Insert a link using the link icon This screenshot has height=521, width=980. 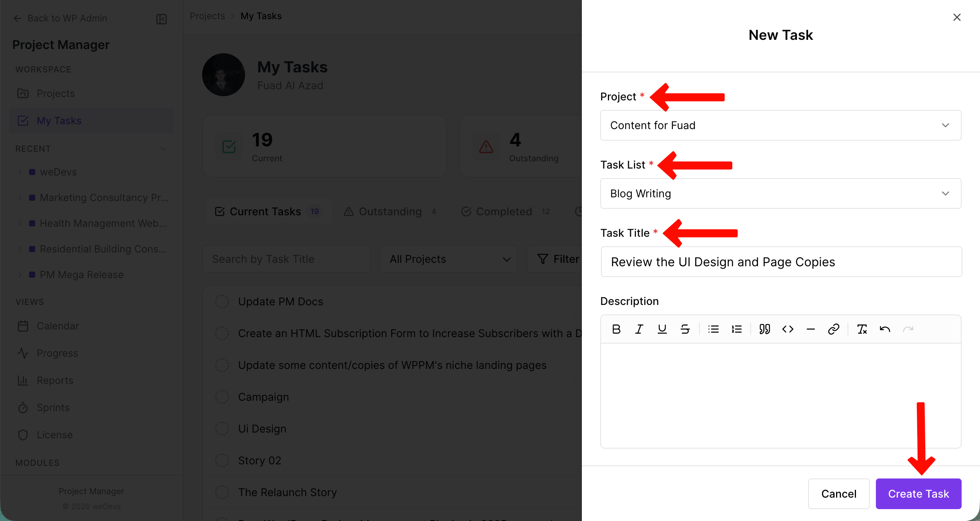click(833, 329)
